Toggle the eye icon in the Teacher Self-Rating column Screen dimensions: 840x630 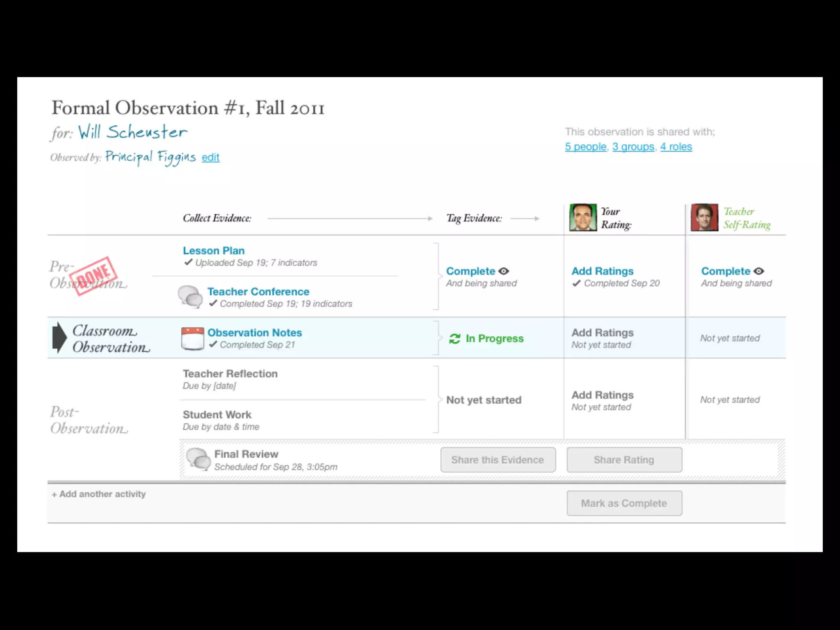point(759,271)
